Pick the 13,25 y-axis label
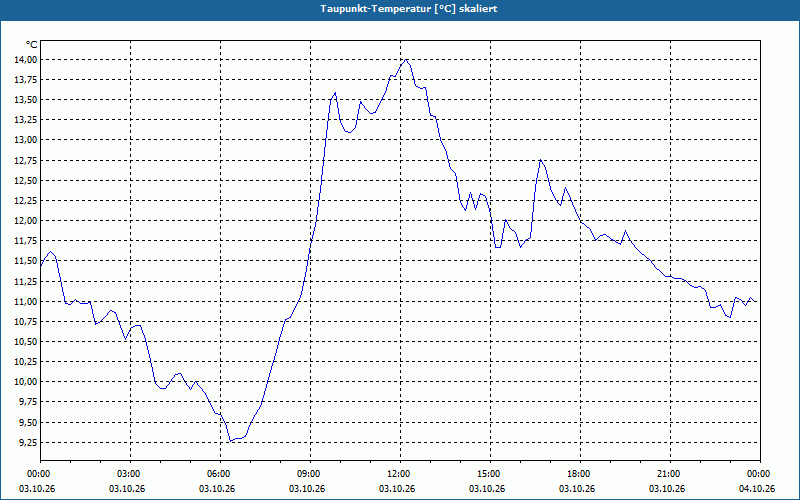Screen dimensions: 800x500 pyautogui.click(x=26, y=120)
